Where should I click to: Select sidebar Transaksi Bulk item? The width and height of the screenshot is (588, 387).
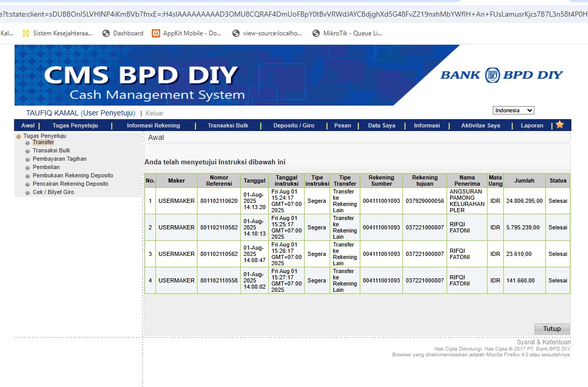pos(51,150)
